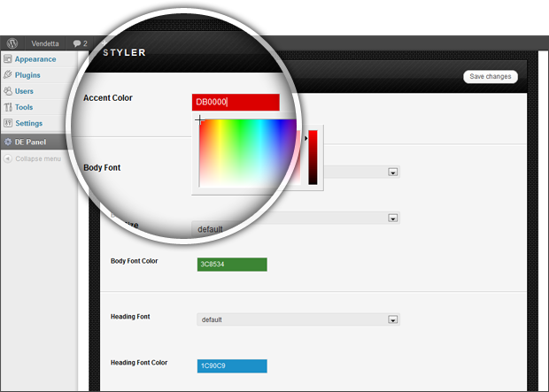549x392 pixels.
Task: Click the Plugins plug icon
Action: [8, 75]
